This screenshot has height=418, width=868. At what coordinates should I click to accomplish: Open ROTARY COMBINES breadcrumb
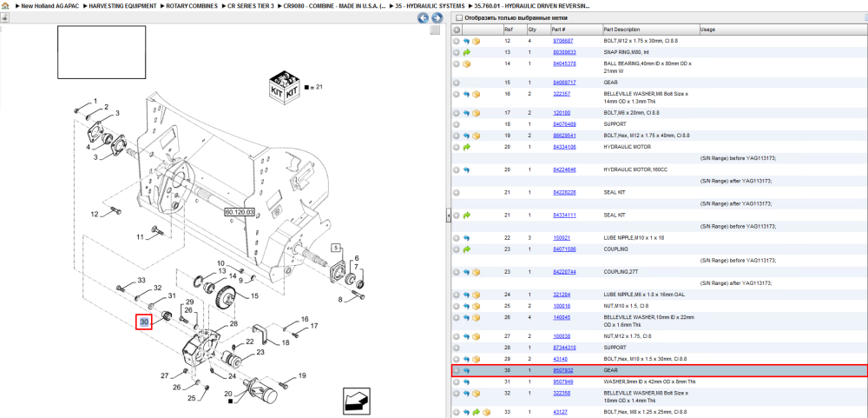click(192, 5)
